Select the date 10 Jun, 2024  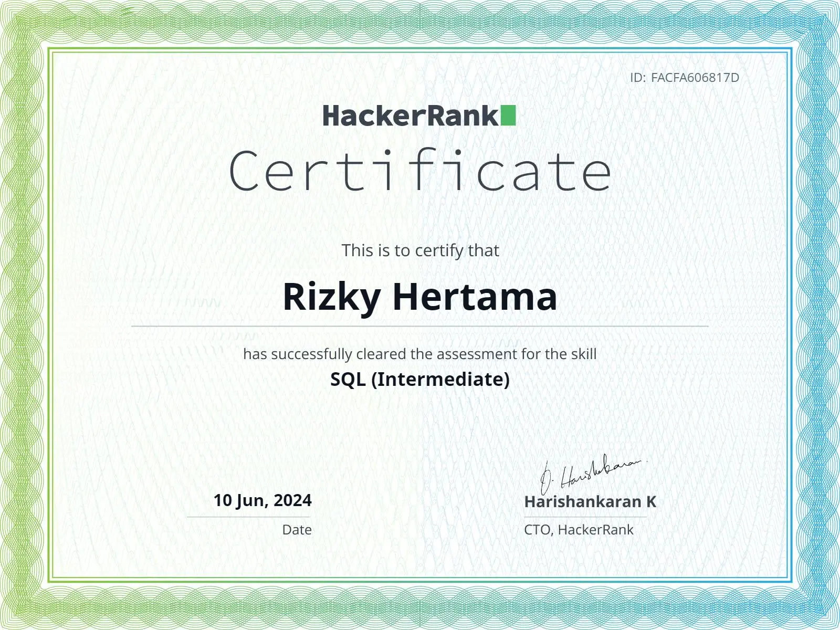[262, 501]
